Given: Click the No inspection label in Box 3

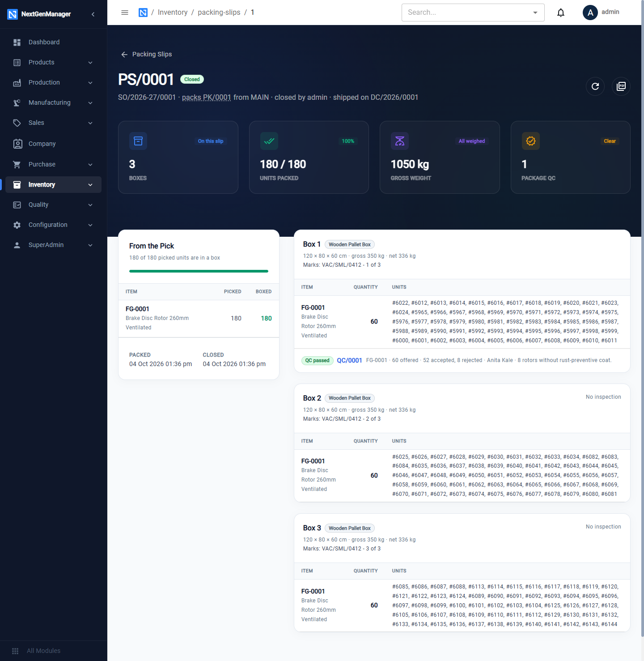Looking at the screenshot, I should point(603,527).
